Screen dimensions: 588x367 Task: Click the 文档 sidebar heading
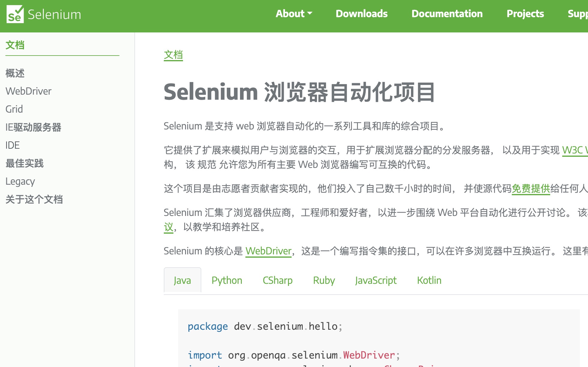(x=15, y=45)
